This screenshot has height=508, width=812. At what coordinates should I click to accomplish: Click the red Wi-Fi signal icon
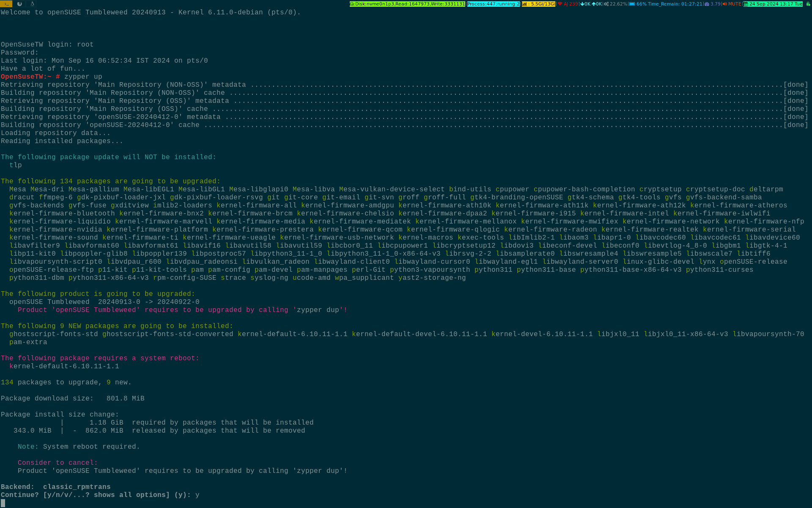pos(560,4)
